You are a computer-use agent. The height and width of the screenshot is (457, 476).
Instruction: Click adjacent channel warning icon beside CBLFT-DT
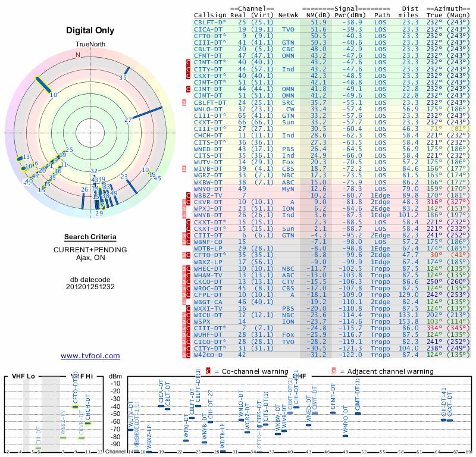pos(184,102)
